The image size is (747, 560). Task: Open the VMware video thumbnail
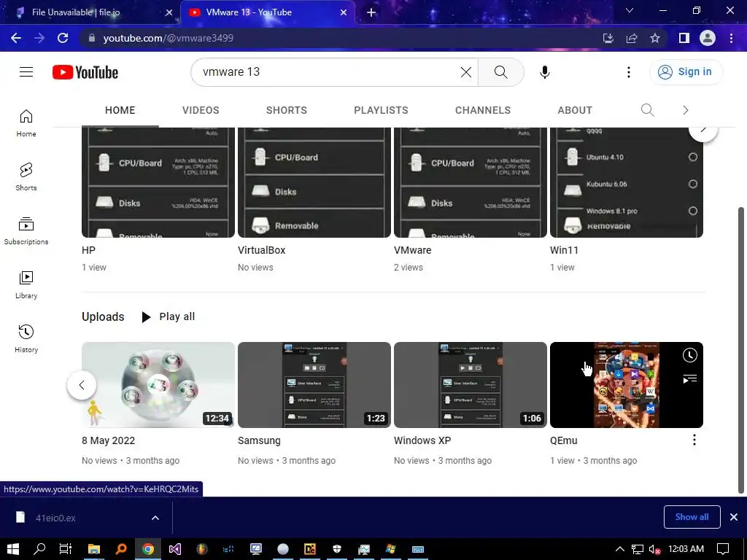471,182
